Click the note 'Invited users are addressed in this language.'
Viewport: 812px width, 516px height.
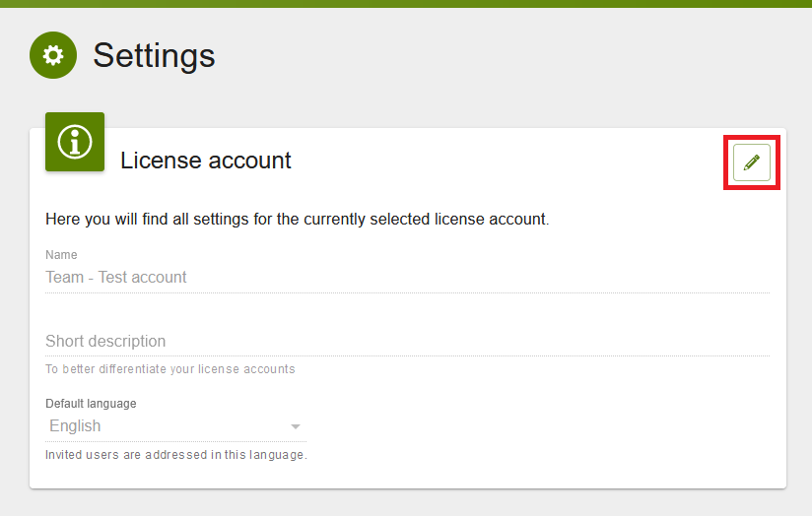[176, 455]
